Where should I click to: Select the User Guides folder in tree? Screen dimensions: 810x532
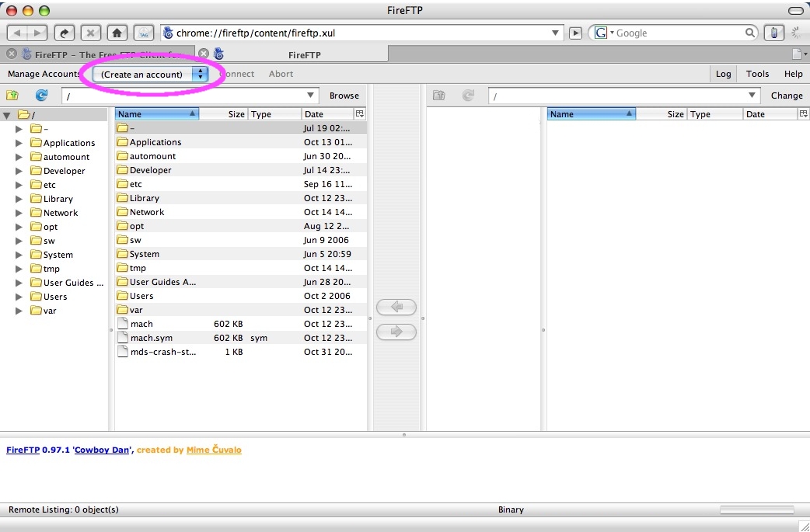click(x=67, y=283)
